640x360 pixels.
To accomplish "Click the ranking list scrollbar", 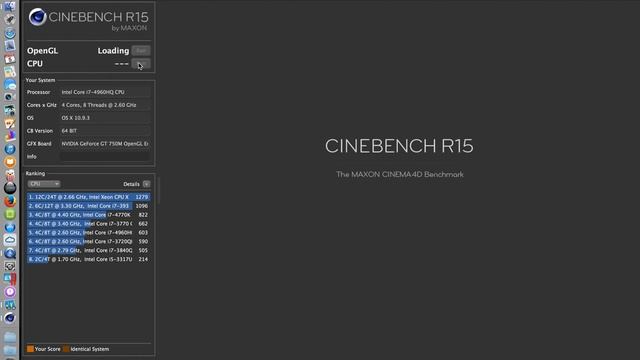I will pyautogui.click(x=158, y=191).
